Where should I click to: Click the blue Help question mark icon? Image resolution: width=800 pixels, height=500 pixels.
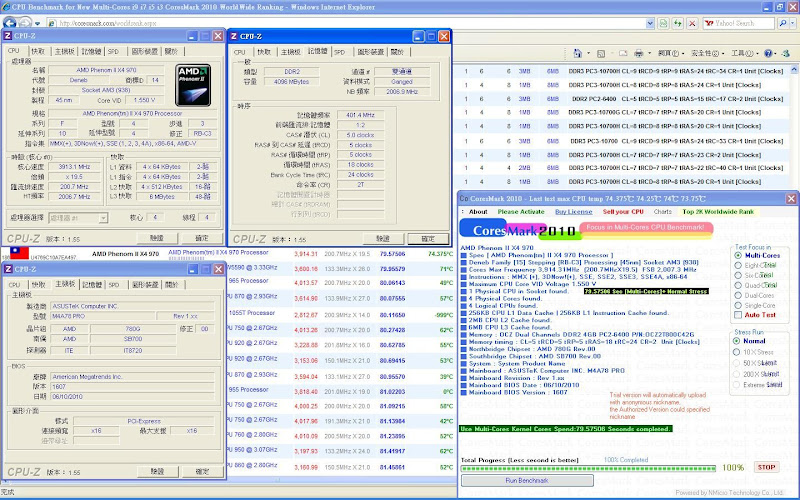(768, 53)
